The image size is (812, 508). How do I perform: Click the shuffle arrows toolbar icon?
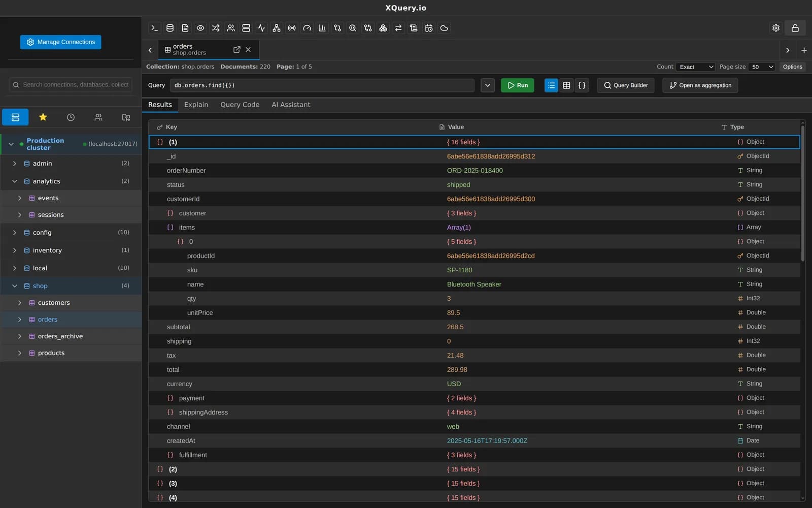[x=216, y=28]
